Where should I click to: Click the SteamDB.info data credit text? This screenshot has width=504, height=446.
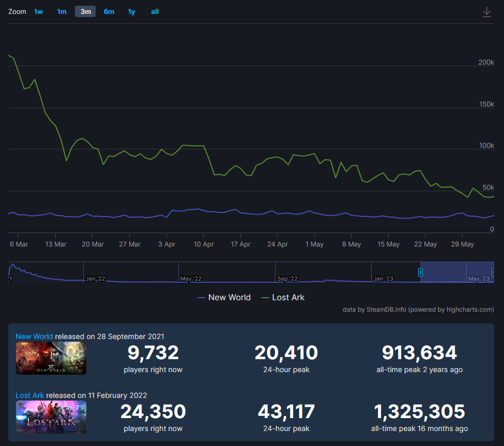click(418, 310)
